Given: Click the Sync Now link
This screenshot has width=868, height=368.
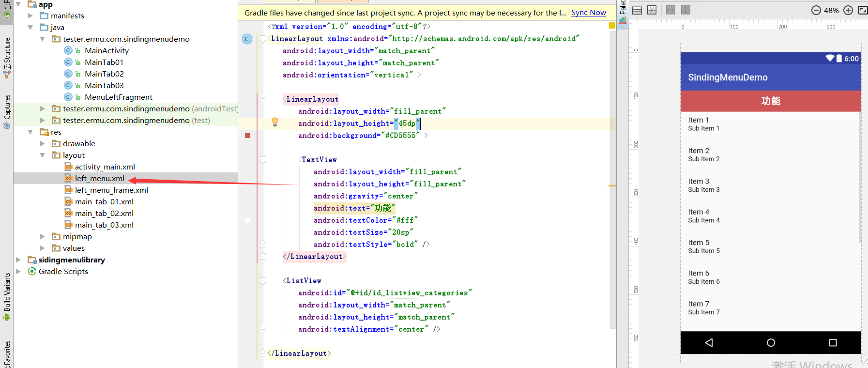Looking at the screenshot, I should pyautogui.click(x=588, y=13).
